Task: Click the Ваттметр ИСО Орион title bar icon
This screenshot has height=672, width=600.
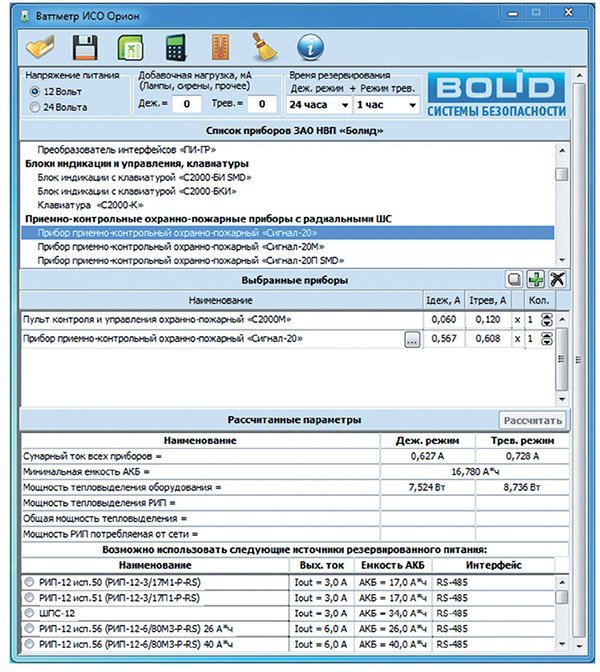Action: (25, 16)
